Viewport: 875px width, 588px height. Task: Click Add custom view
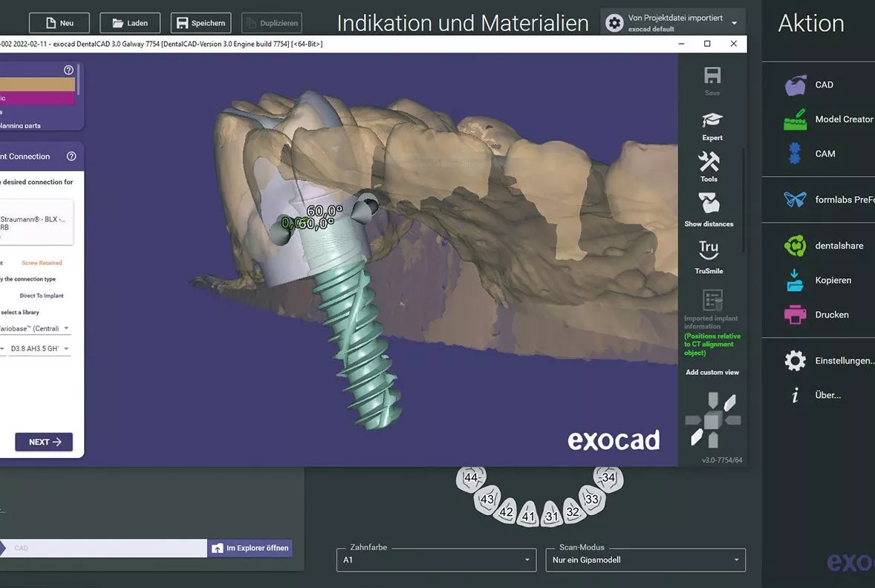712,372
